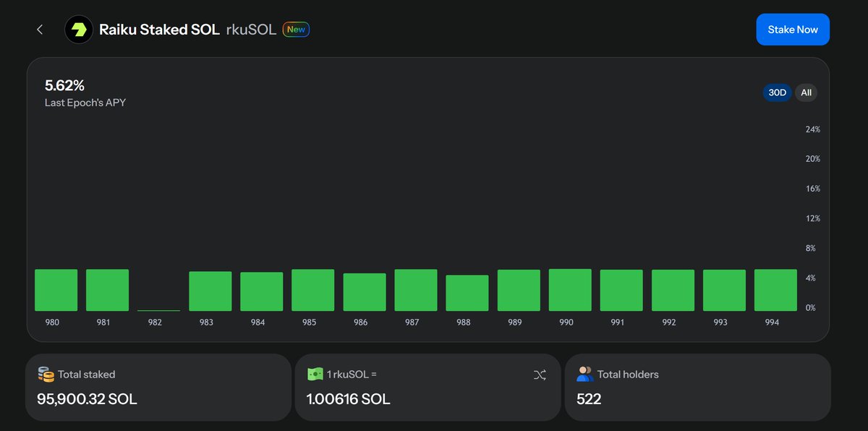868x431 pixels.
Task: Click the Total staked label
Action: (x=87, y=375)
